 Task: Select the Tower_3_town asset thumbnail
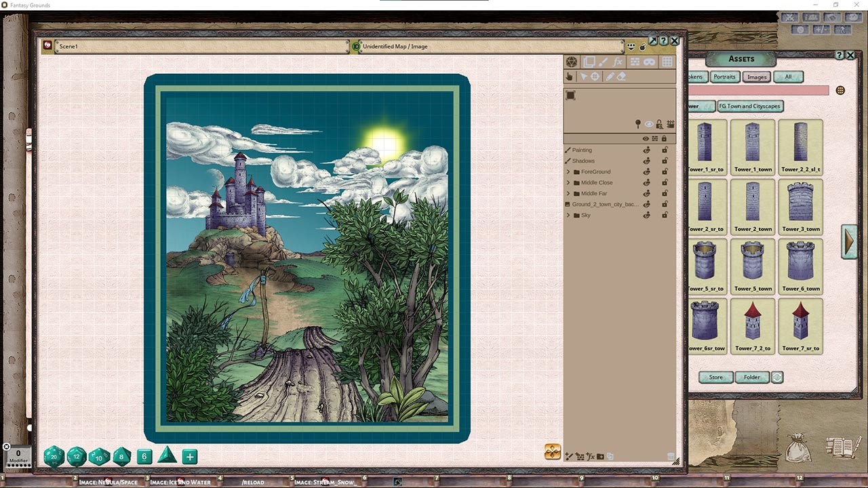pyautogui.click(x=800, y=206)
